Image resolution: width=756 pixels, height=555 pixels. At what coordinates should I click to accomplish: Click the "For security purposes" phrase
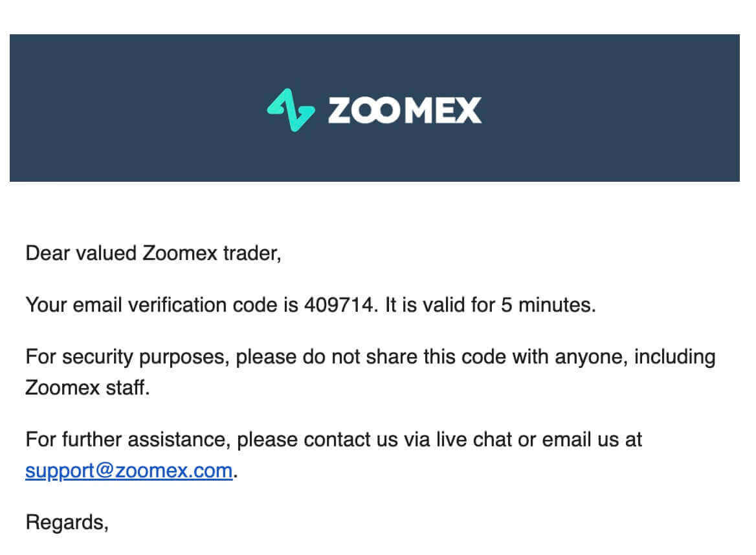(x=128, y=356)
